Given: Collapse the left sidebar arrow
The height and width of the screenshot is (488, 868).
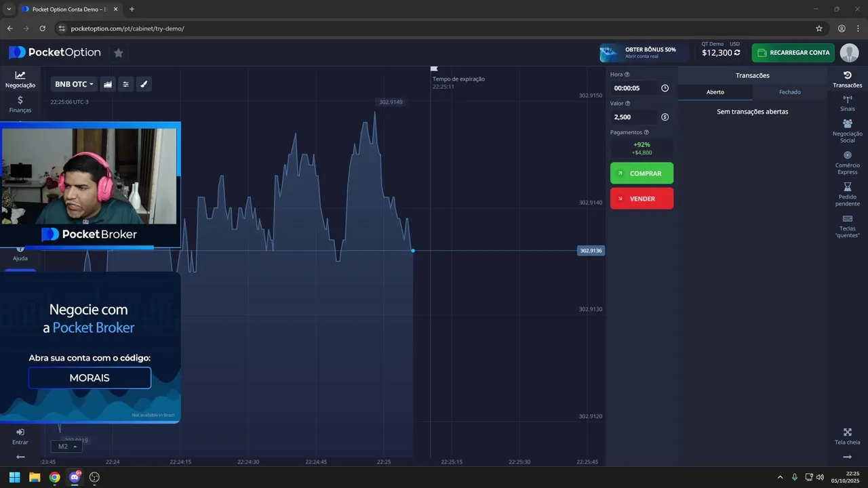Looking at the screenshot, I should (x=20, y=457).
